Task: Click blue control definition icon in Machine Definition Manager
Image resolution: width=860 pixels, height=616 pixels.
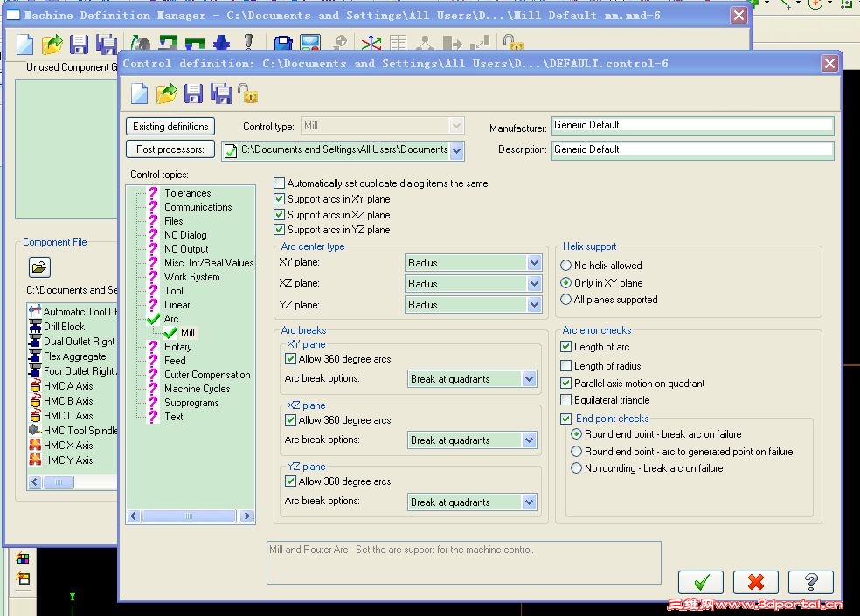Action: [x=283, y=43]
